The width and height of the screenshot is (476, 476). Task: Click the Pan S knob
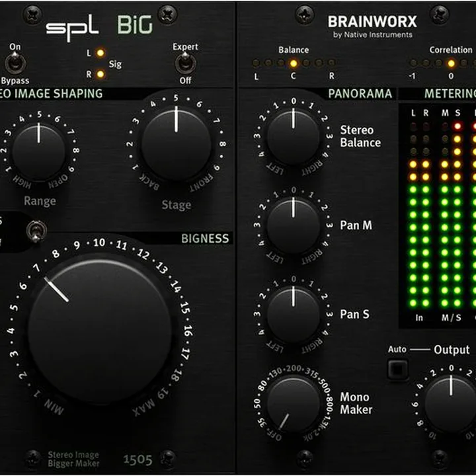[294, 315]
